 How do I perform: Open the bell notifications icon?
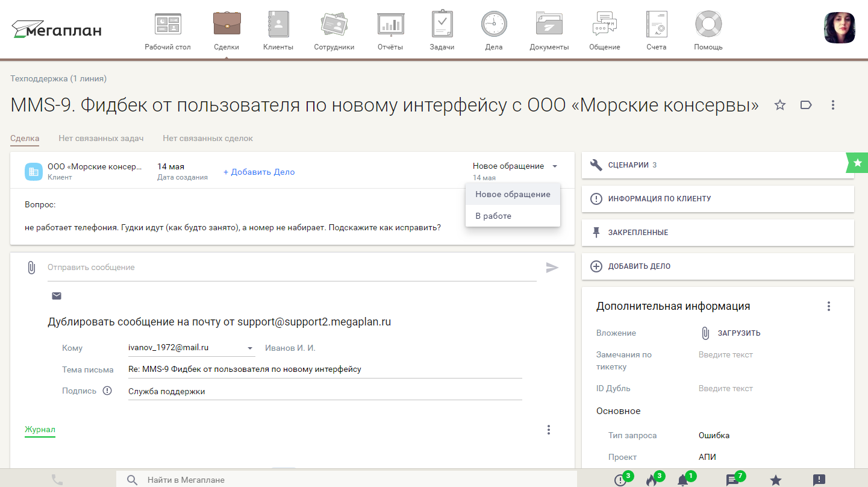click(683, 480)
